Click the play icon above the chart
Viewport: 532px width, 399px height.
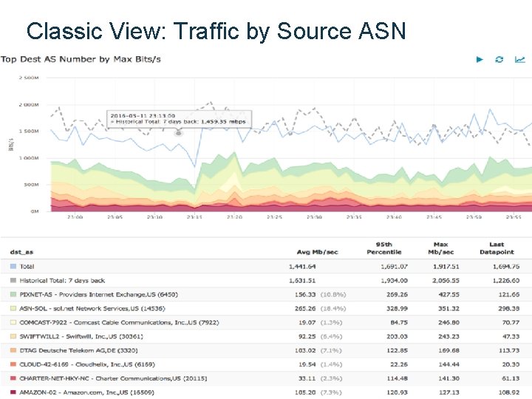click(x=480, y=59)
